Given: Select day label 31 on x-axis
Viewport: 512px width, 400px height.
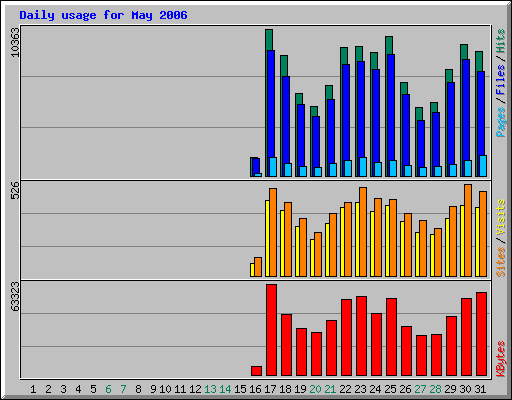Looking at the screenshot, I should 480,389.
